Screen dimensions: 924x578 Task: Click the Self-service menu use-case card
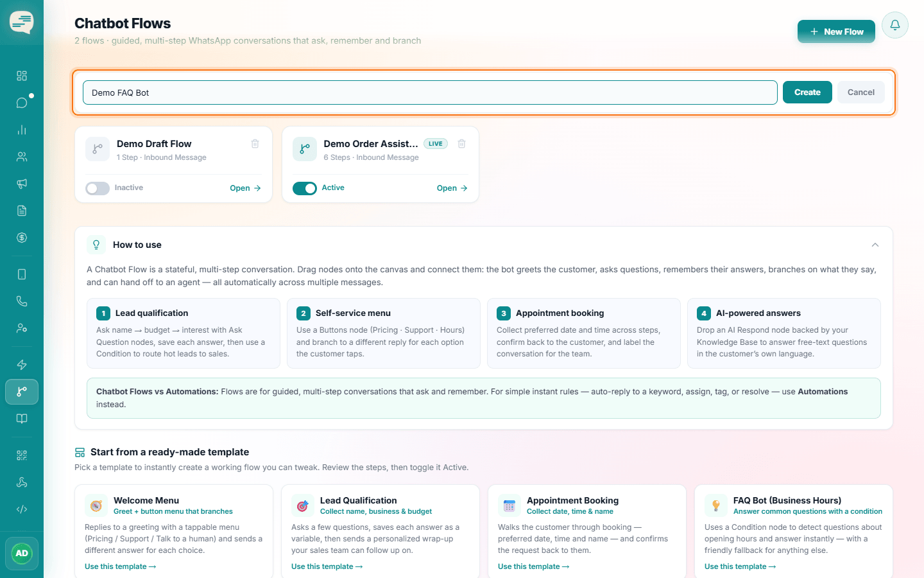(384, 333)
